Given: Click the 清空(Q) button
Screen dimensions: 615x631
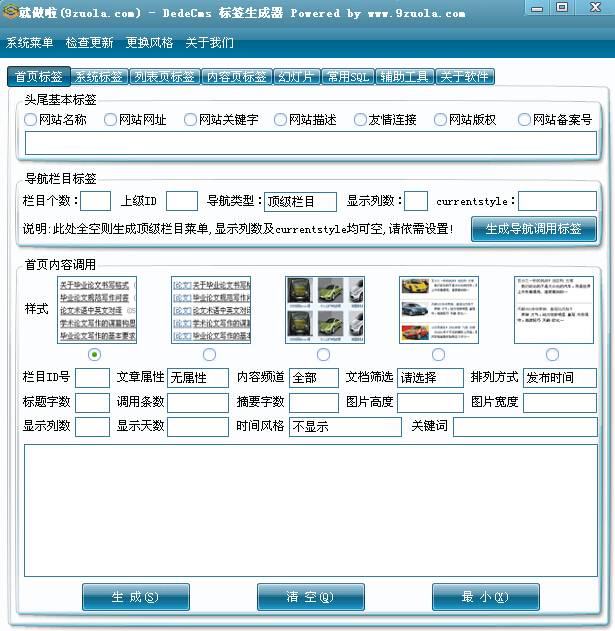Looking at the screenshot, I should pyautogui.click(x=311, y=597).
